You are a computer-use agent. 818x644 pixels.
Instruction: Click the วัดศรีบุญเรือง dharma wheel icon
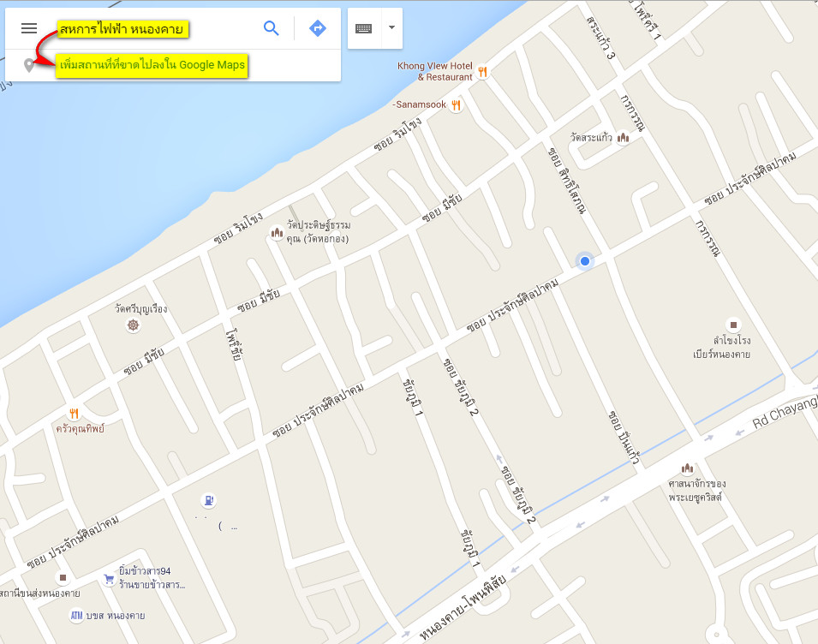coord(134,325)
